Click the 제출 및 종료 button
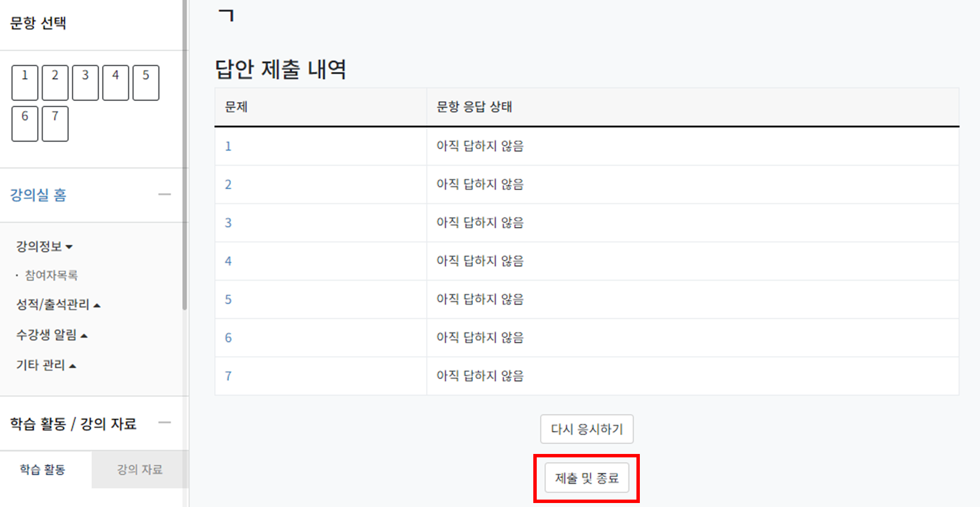 tap(587, 478)
